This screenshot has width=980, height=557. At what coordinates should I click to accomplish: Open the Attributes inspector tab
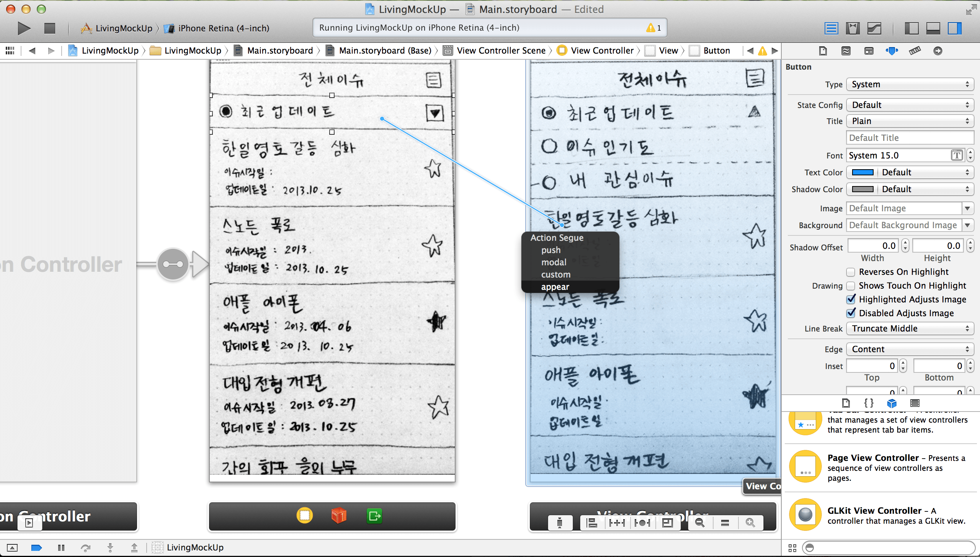point(892,51)
